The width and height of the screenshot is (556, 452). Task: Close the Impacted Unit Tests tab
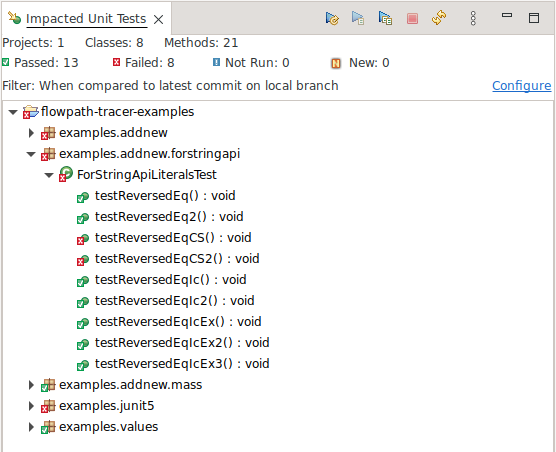[159, 19]
